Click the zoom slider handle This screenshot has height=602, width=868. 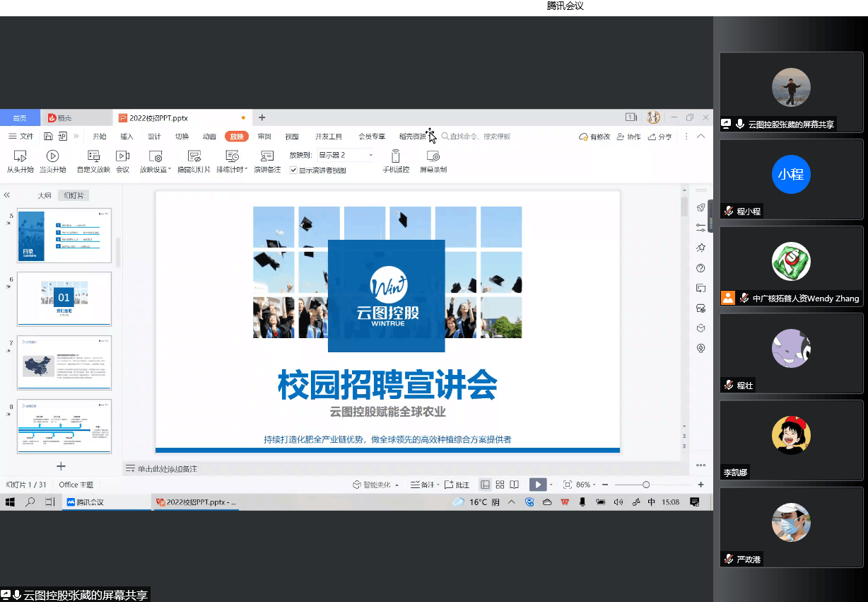(646, 485)
